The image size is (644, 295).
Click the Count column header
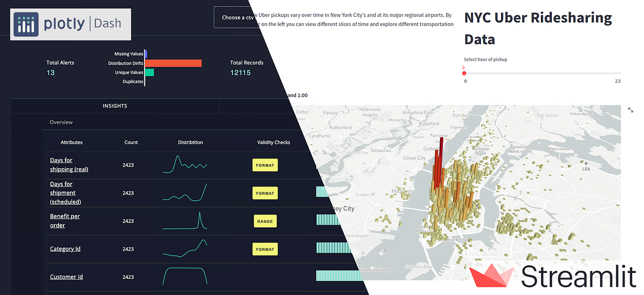pyautogui.click(x=131, y=142)
